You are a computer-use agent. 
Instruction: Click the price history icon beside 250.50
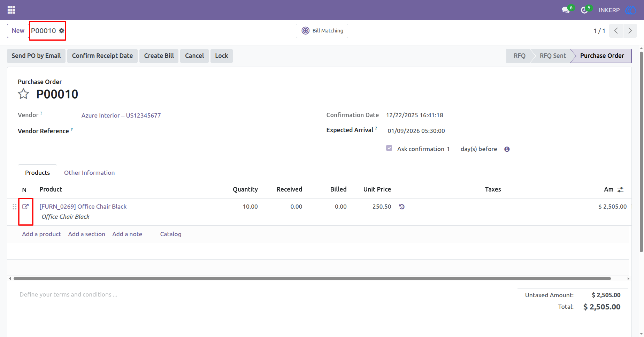[402, 207]
